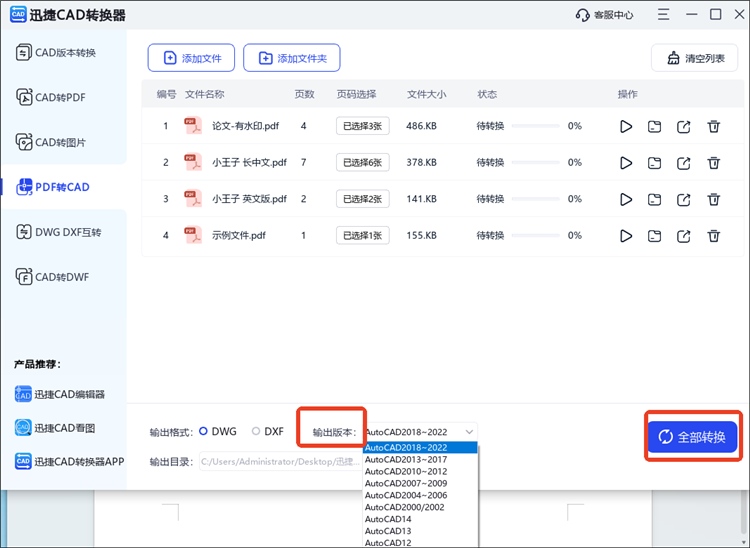
Task: Open output folder for 小王子 长中文.pdf
Action: point(654,163)
